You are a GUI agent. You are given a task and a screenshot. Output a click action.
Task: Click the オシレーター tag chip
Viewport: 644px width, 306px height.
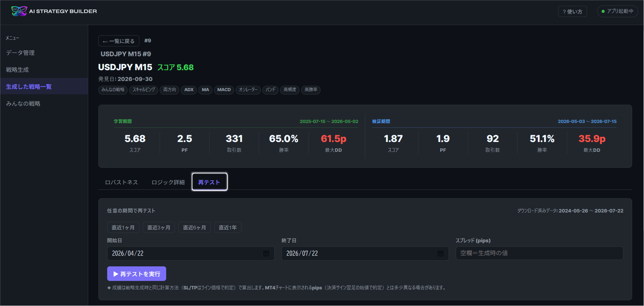(248, 90)
